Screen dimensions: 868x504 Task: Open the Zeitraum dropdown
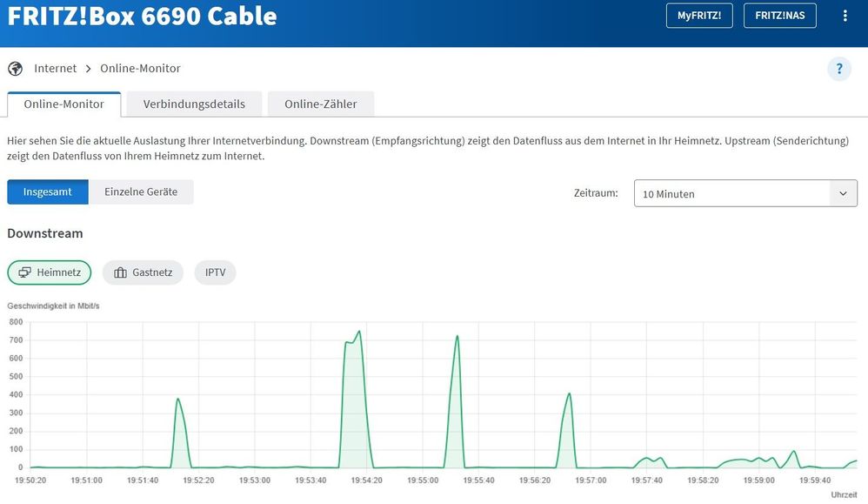pos(744,193)
